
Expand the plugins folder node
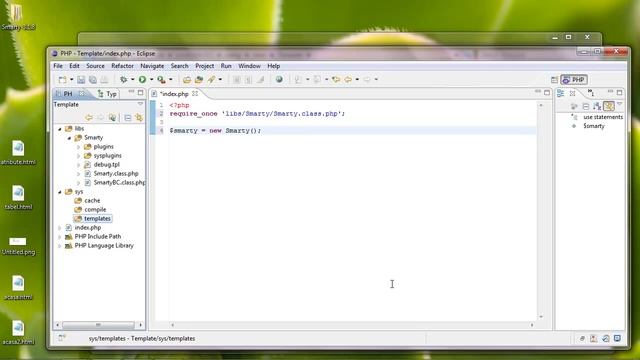point(78,147)
